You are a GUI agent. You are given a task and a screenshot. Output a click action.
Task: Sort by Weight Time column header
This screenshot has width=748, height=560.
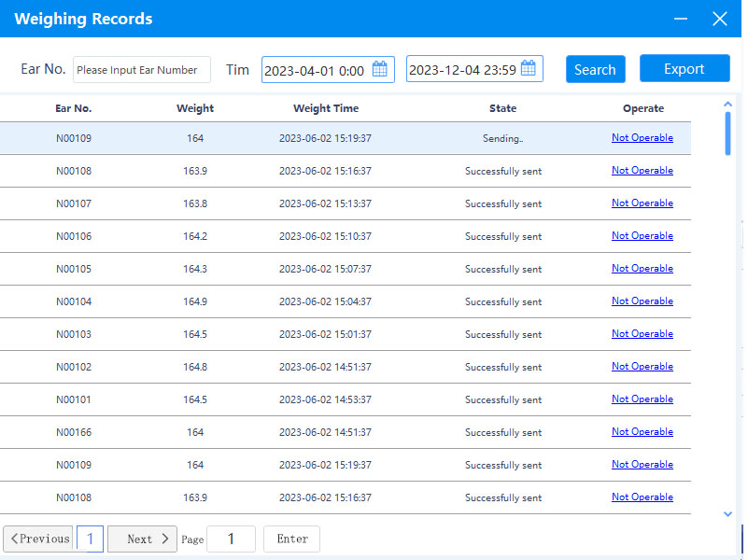tap(326, 108)
